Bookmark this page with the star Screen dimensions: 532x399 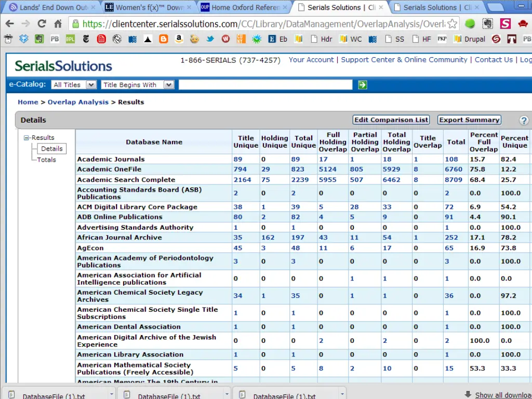coord(452,23)
